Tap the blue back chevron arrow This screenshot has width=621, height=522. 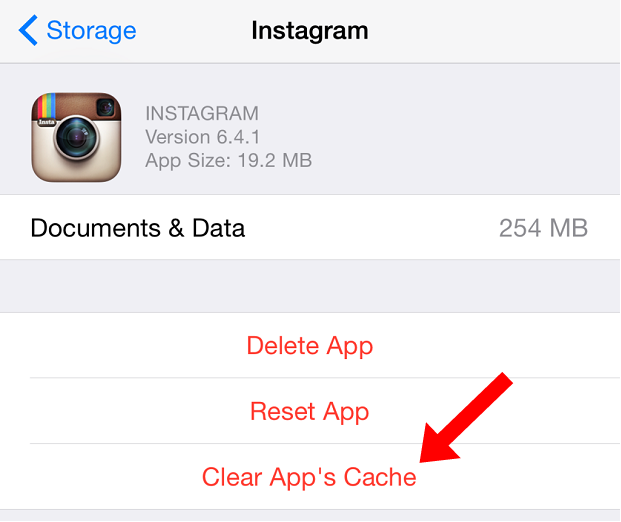point(28,30)
